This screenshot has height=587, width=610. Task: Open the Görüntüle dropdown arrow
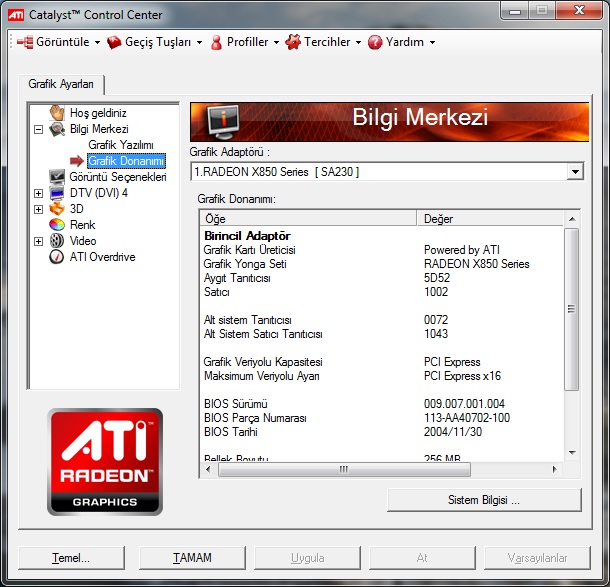[97, 42]
